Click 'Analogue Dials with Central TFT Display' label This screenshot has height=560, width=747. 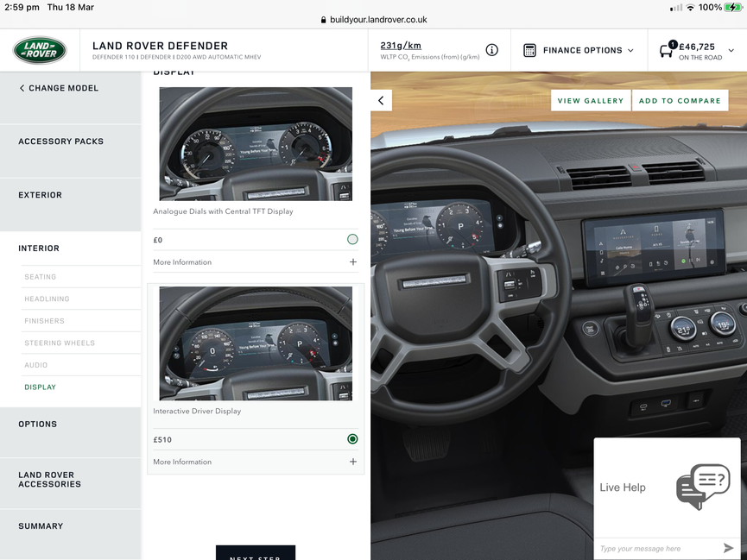(223, 211)
